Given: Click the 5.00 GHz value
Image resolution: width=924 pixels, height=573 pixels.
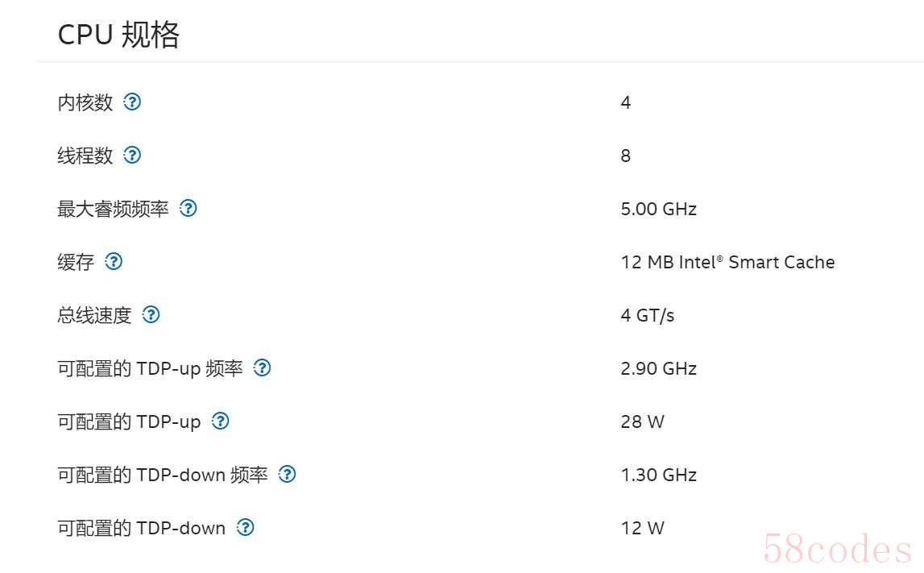Looking at the screenshot, I should point(658,209).
